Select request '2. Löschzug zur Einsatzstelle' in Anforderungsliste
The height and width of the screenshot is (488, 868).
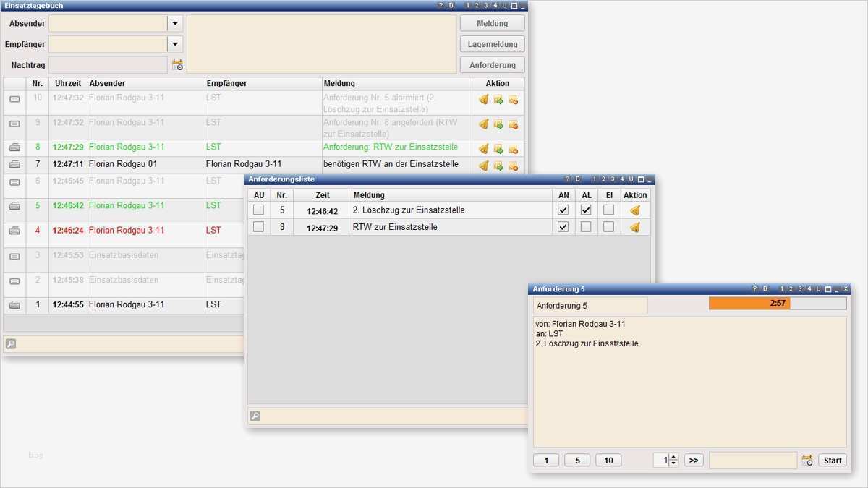(x=409, y=210)
